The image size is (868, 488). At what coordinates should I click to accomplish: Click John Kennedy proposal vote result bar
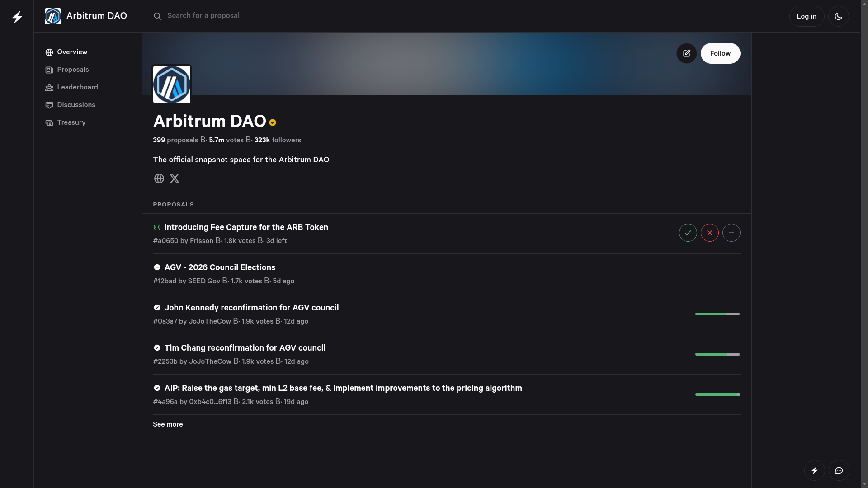click(x=717, y=314)
